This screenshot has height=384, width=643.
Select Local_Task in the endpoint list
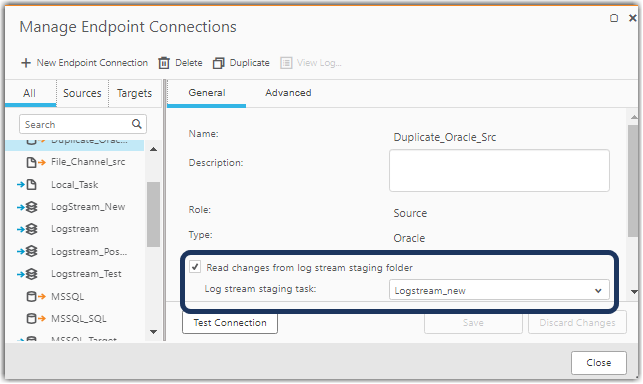[75, 185]
